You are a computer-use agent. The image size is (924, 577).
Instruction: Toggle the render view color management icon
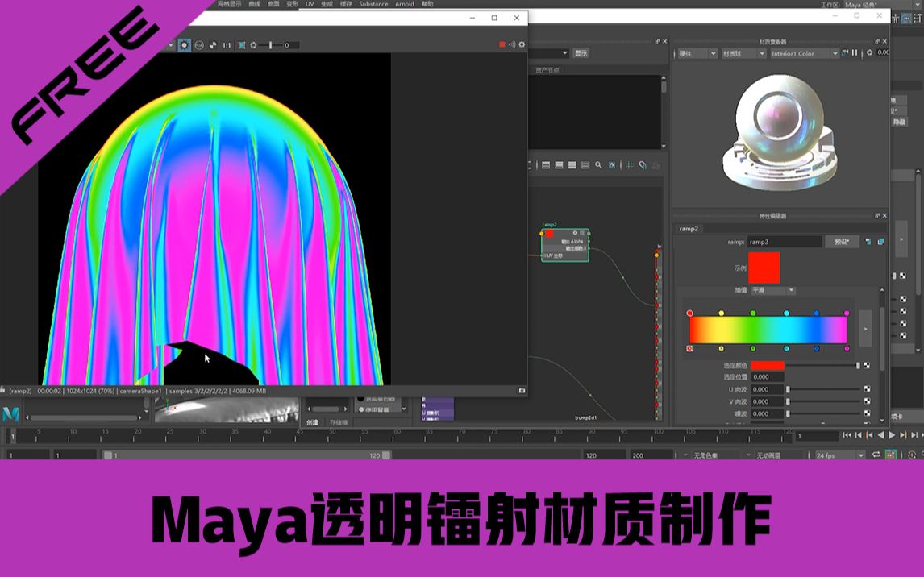(185, 45)
